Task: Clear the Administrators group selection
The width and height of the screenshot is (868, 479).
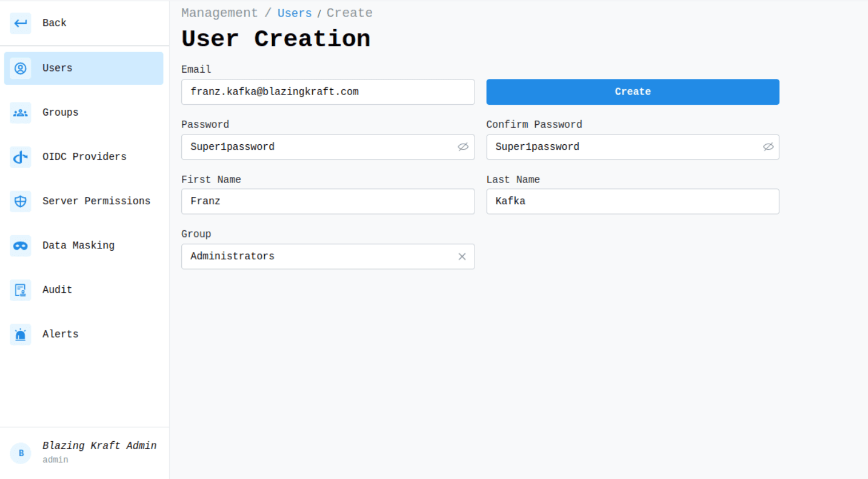Action: click(462, 257)
